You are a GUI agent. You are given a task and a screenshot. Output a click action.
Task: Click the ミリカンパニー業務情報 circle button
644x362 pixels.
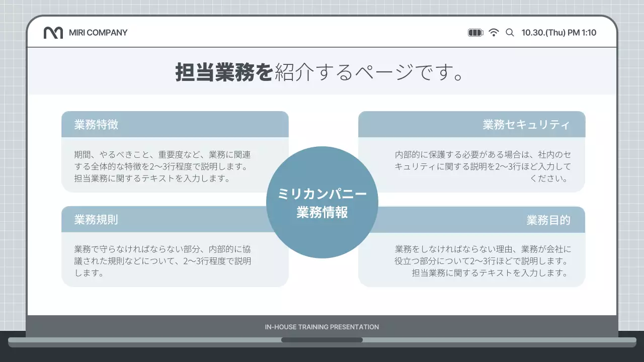(322, 202)
